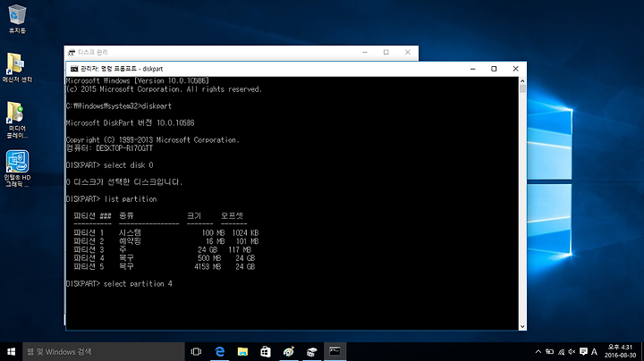Image resolution: width=644 pixels, height=361 pixels.
Task: Toggle the IME language indicator A
Action: 594,351
